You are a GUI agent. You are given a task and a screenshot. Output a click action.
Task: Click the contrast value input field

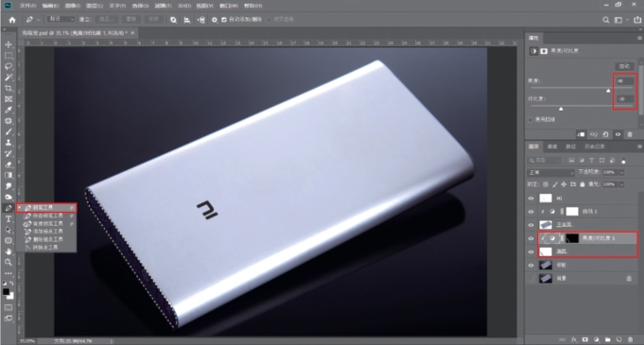click(x=625, y=99)
